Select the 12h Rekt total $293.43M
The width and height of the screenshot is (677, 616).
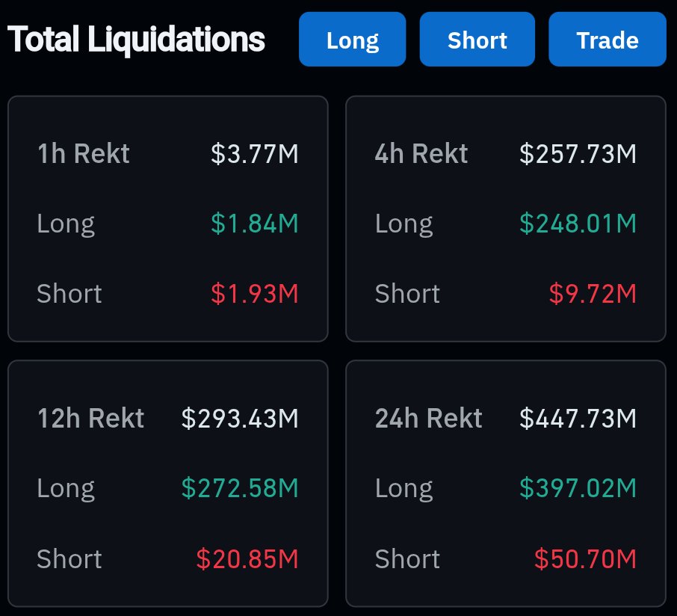coord(240,418)
